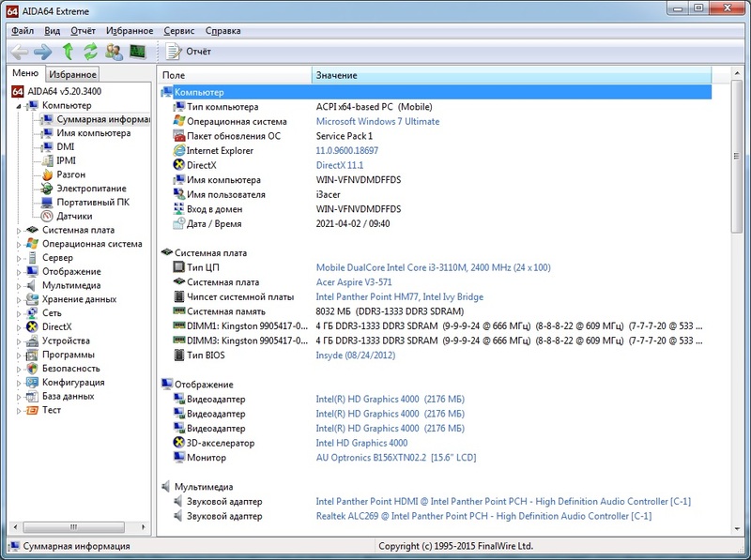Viewport: 751px width, 560px height.
Task: Open the Microsoft Windows 7 Ultimate link
Action: [x=377, y=121]
